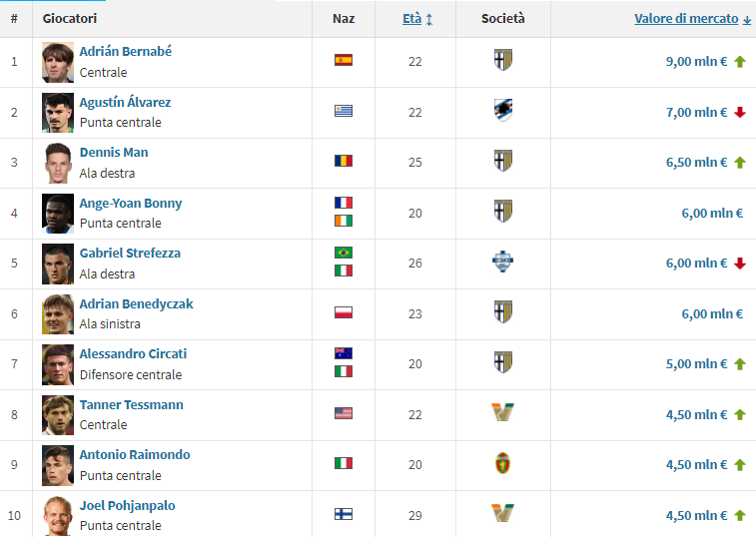The width and height of the screenshot is (756, 537).
Task: Click the Finland flag for Joel Pohjanpalo
Action: tap(344, 515)
